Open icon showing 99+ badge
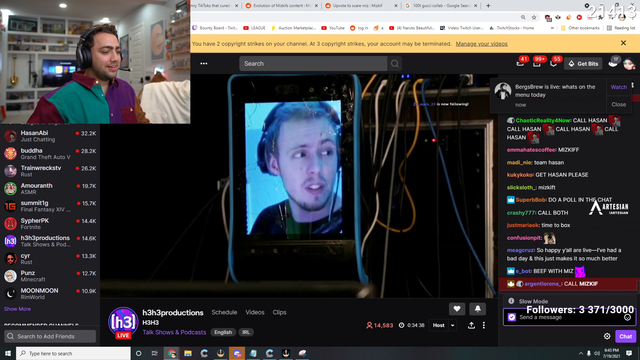Image resolution: width=640 pixels, height=360 pixels. 537,63
